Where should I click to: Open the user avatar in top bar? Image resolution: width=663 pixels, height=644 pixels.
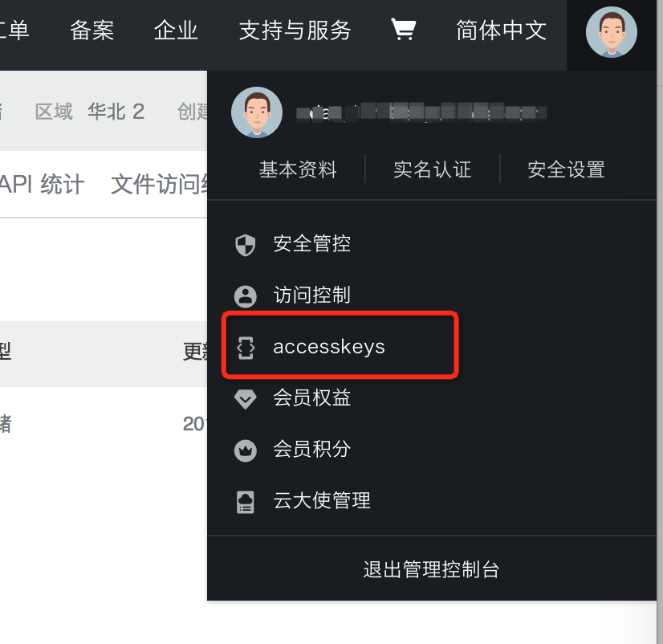(x=612, y=32)
